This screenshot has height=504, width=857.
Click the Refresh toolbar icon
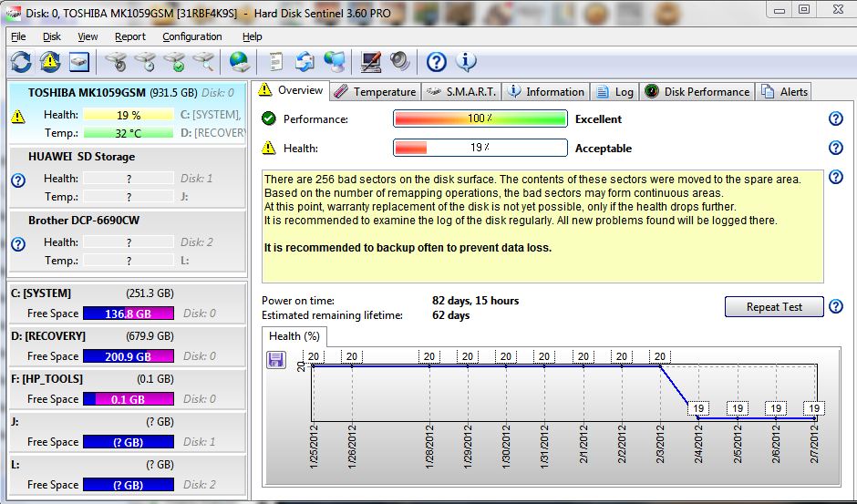pyautogui.click(x=21, y=62)
